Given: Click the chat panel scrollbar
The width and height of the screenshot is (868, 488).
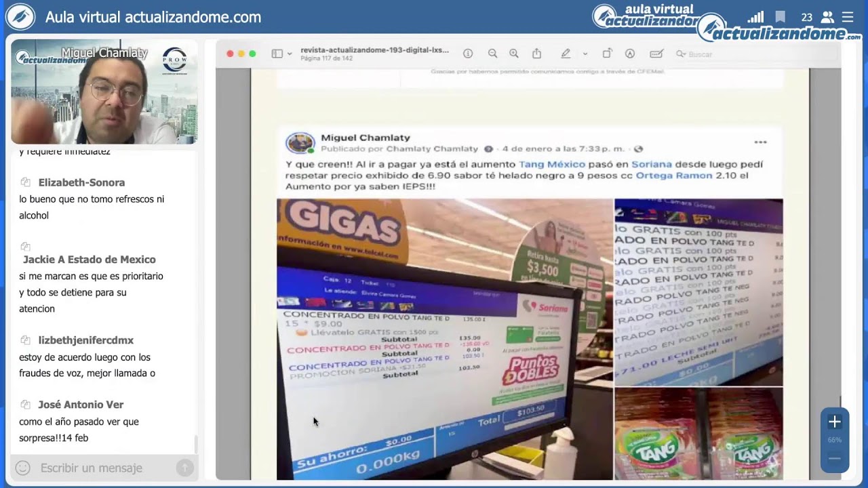Looking at the screenshot, I should (196, 444).
